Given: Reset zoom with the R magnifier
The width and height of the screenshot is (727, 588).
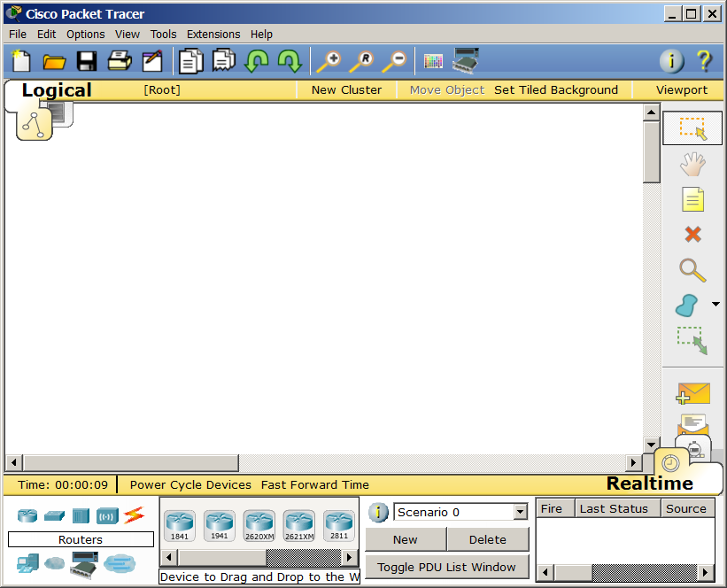Looking at the screenshot, I should [361, 61].
